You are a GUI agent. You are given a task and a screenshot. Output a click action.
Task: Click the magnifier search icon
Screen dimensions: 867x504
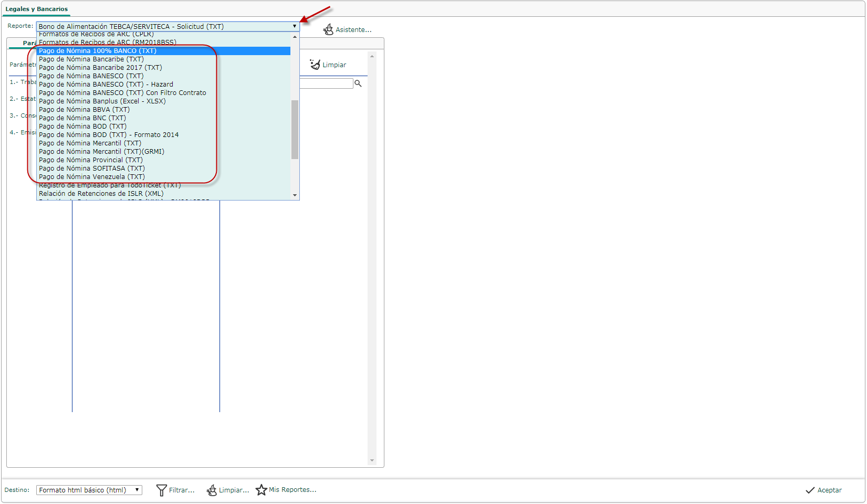(358, 83)
